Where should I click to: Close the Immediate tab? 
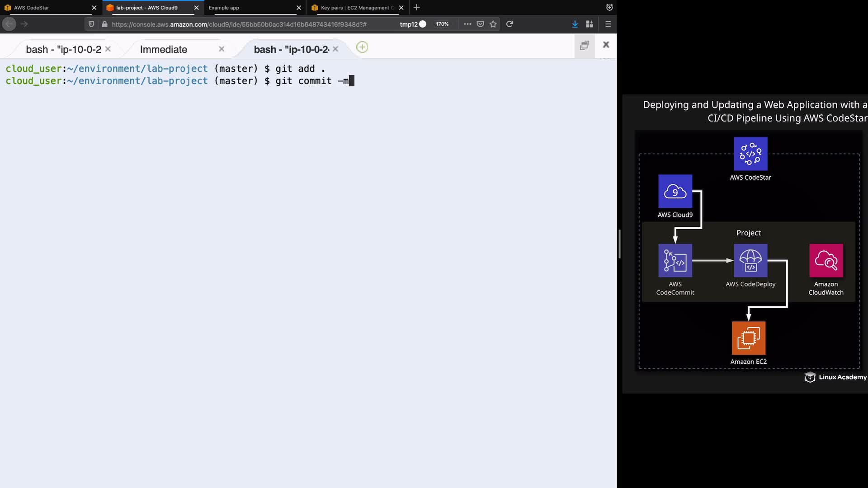(x=222, y=49)
